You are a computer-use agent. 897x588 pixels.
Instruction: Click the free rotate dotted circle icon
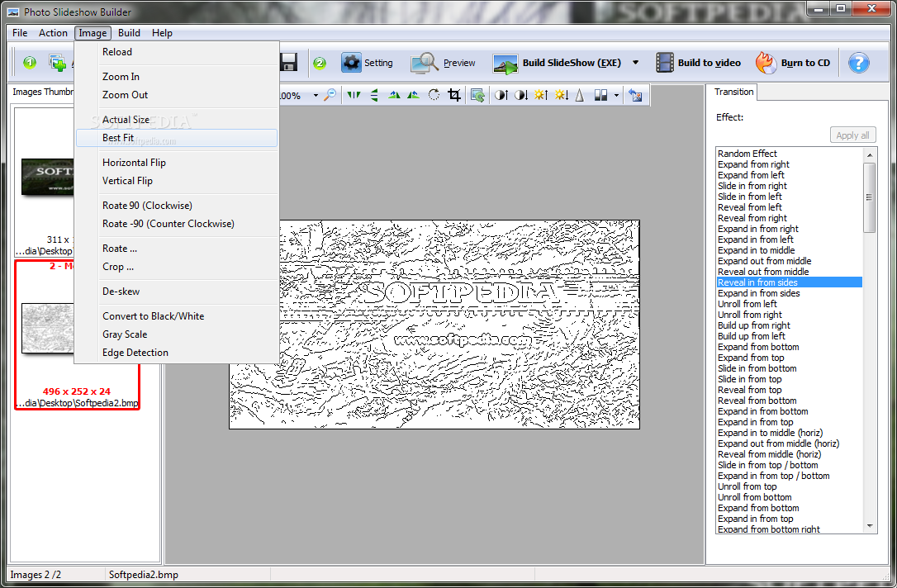434,95
